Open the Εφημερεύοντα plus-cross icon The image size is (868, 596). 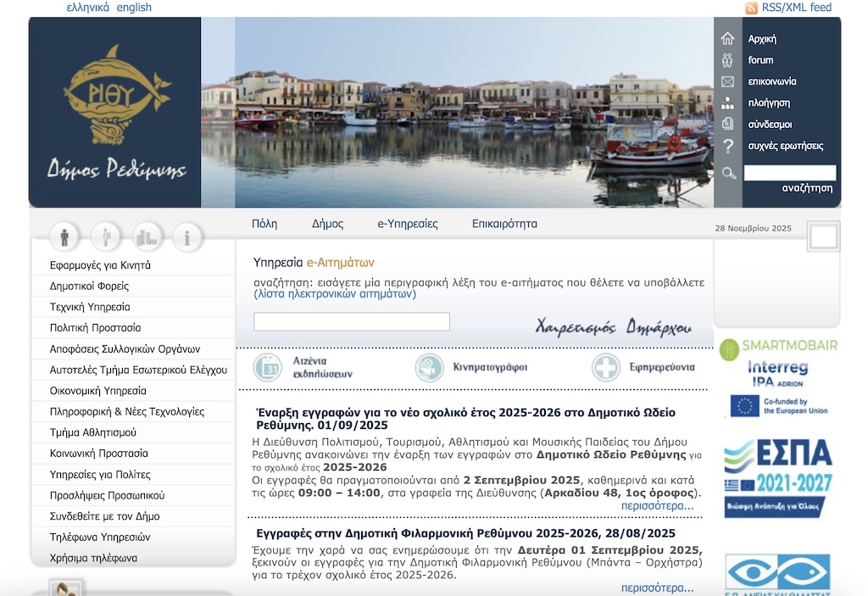pyautogui.click(x=606, y=367)
